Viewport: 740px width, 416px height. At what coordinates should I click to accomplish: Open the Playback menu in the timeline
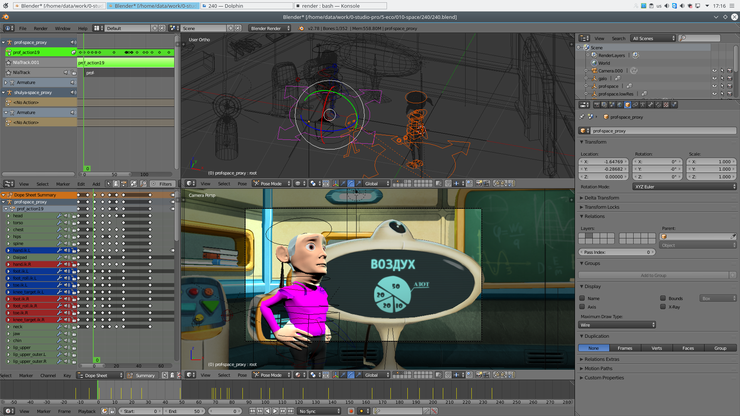click(x=87, y=411)
